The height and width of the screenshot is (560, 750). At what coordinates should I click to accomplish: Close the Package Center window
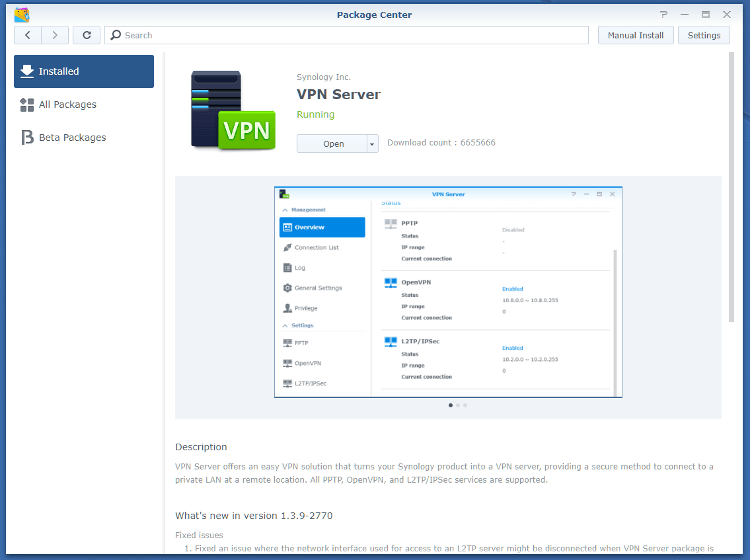point(727,14)
